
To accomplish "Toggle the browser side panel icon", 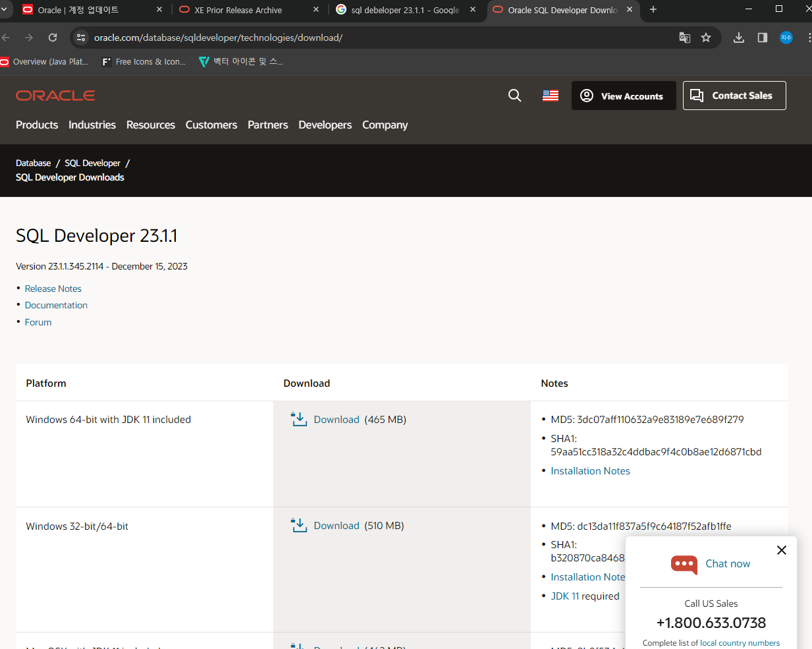I will [763, 38].
